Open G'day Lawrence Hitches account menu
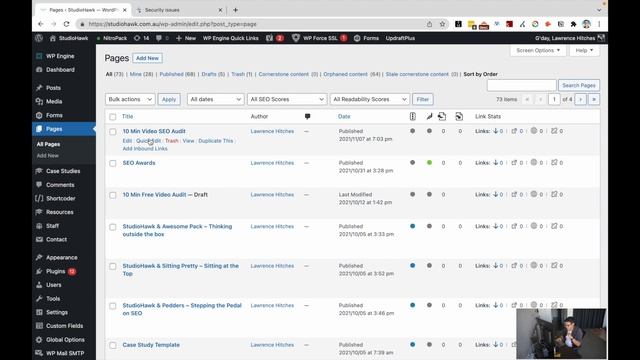640x360 pixels. [569, 38]
